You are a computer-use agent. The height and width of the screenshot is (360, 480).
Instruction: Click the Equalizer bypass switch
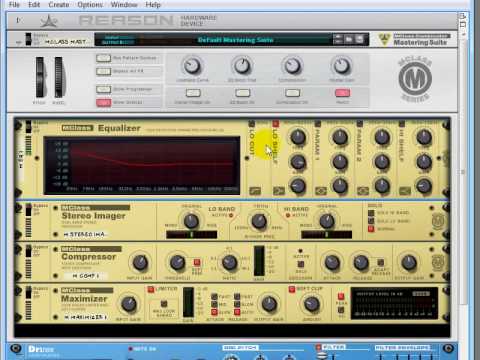(29, 127)
